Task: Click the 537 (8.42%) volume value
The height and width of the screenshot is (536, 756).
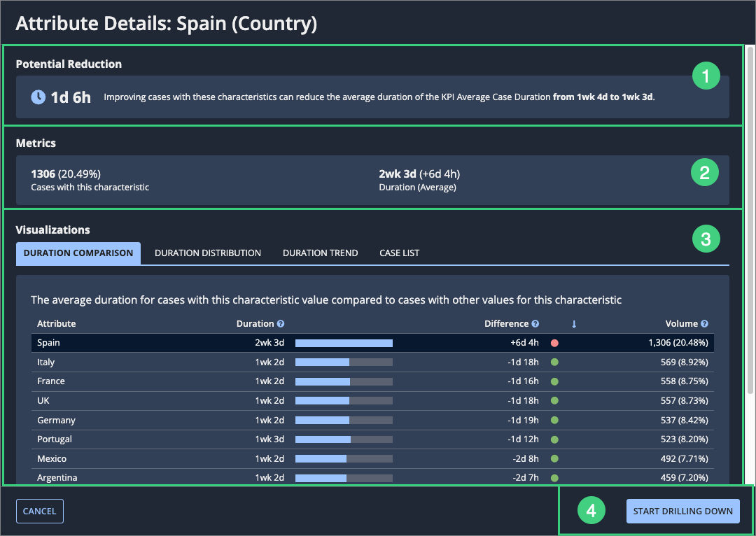Action: tap(684, 420)
